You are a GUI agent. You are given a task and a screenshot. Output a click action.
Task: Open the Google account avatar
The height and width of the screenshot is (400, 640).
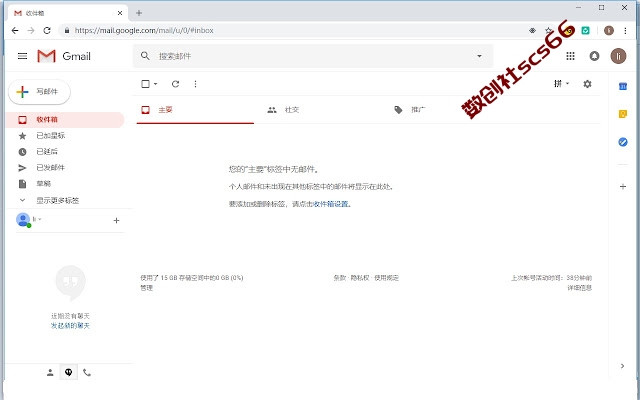(618, 56)
